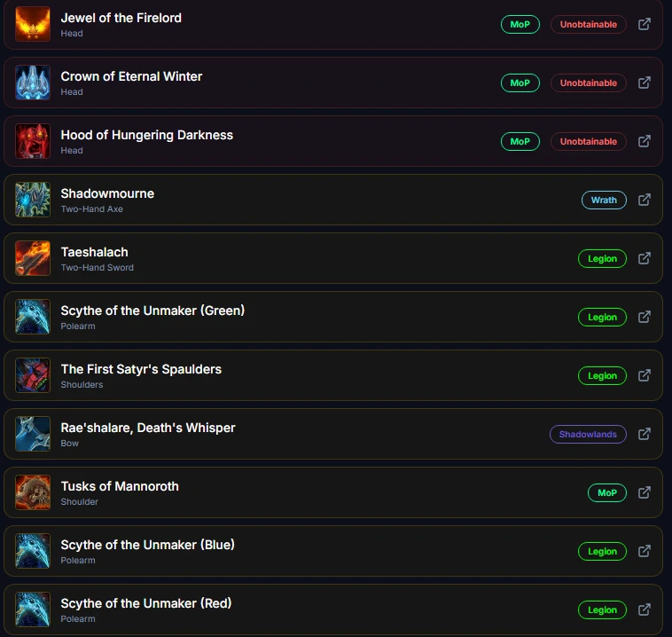The width and height of the screenshot is (672, 637).
Task: Open external link for Tusks of Mannoroth
Action: (645, 492)
